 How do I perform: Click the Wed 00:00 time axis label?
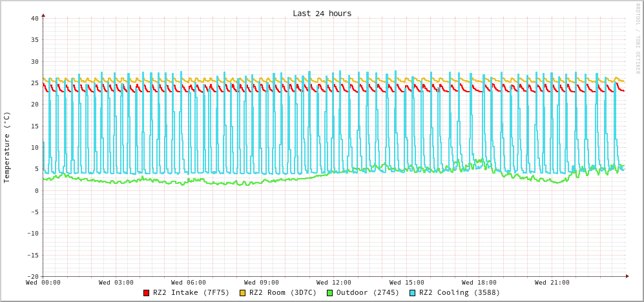point(43,283)
